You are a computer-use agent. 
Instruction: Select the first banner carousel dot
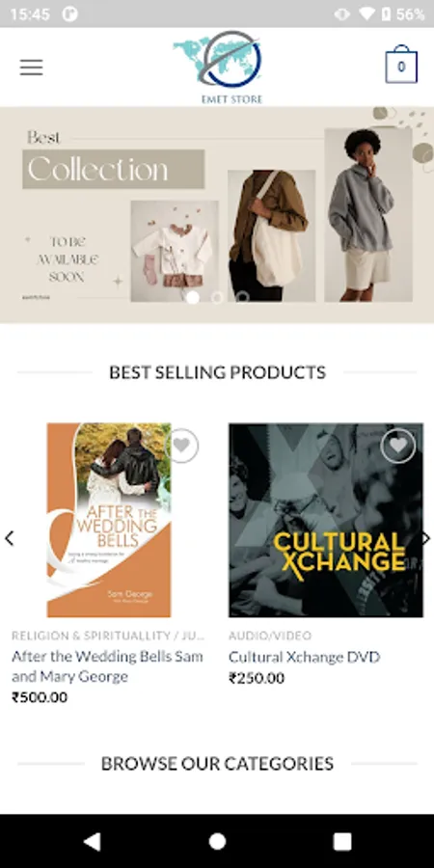tap(193, 297)
